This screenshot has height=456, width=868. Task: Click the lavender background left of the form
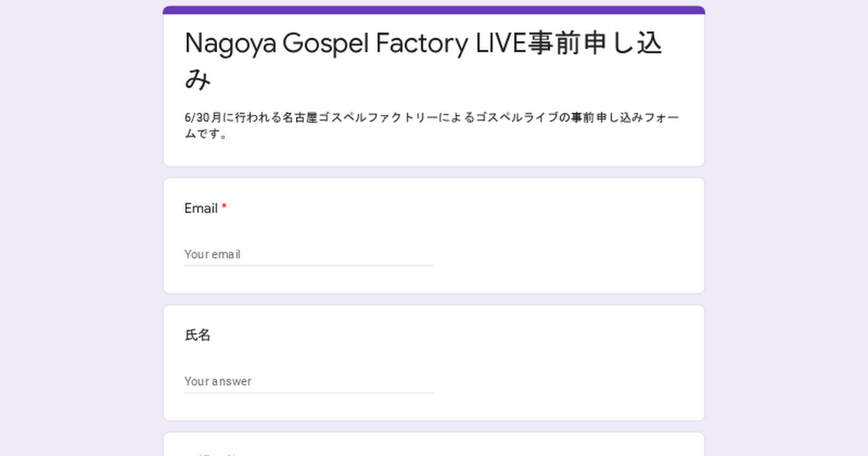(x=81, y=228)
